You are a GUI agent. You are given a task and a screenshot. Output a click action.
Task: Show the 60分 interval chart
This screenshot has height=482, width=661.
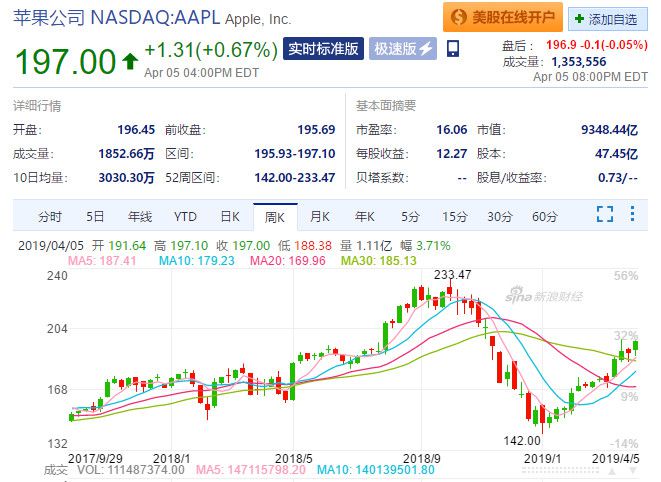click(x=545, y=217)
